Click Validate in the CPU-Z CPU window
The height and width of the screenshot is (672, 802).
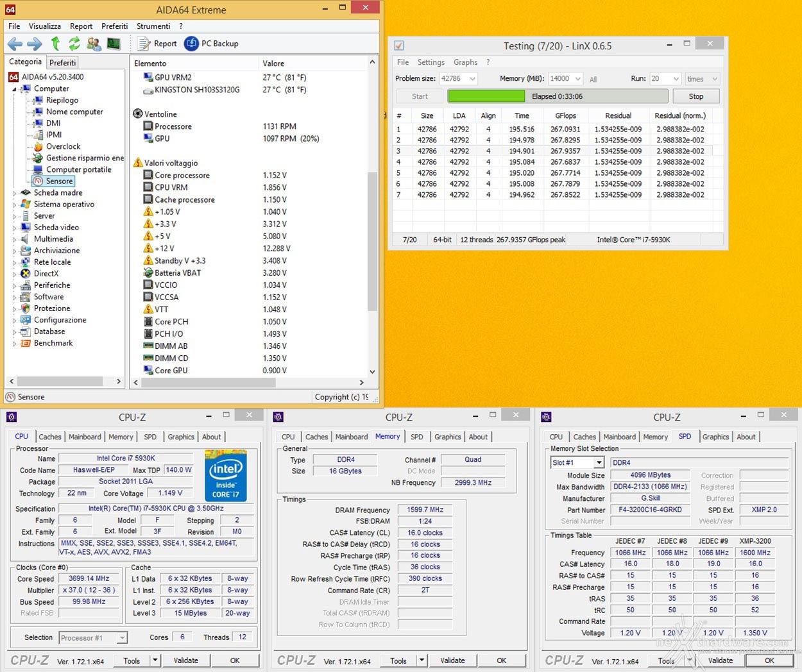point(186,660)
